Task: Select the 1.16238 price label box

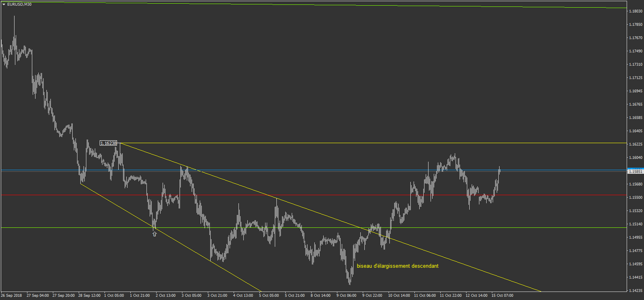Action: (x=109, y=143)
